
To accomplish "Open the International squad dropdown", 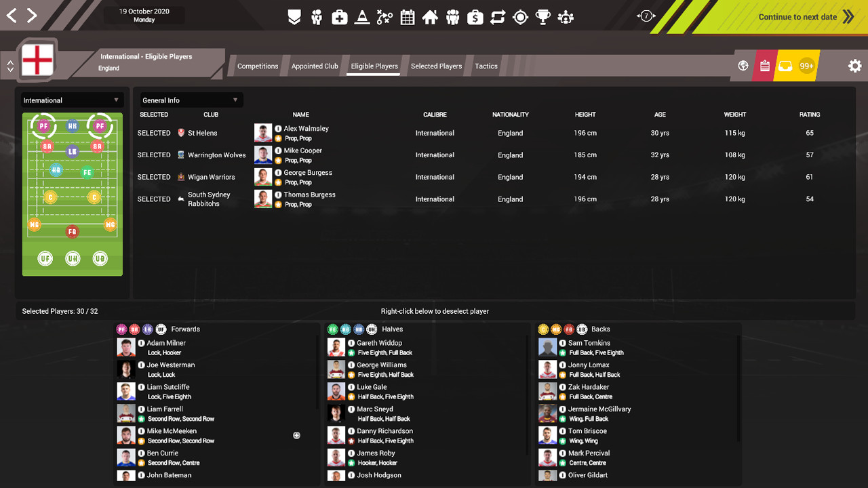I will pyautogui.click(x=72, y=100).
